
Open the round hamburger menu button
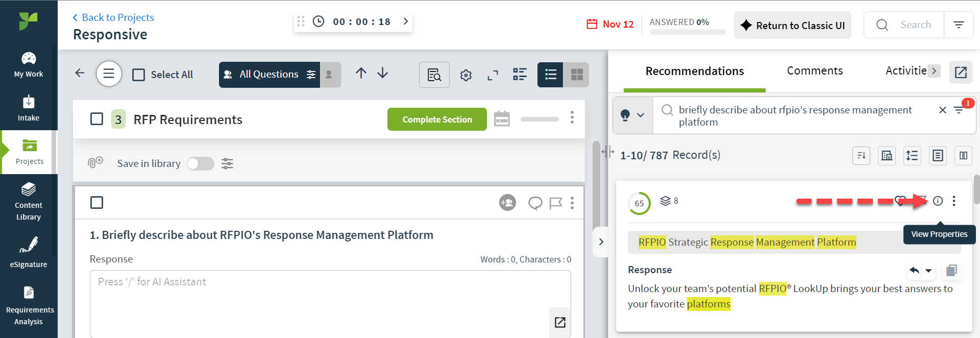click(109, 74)
